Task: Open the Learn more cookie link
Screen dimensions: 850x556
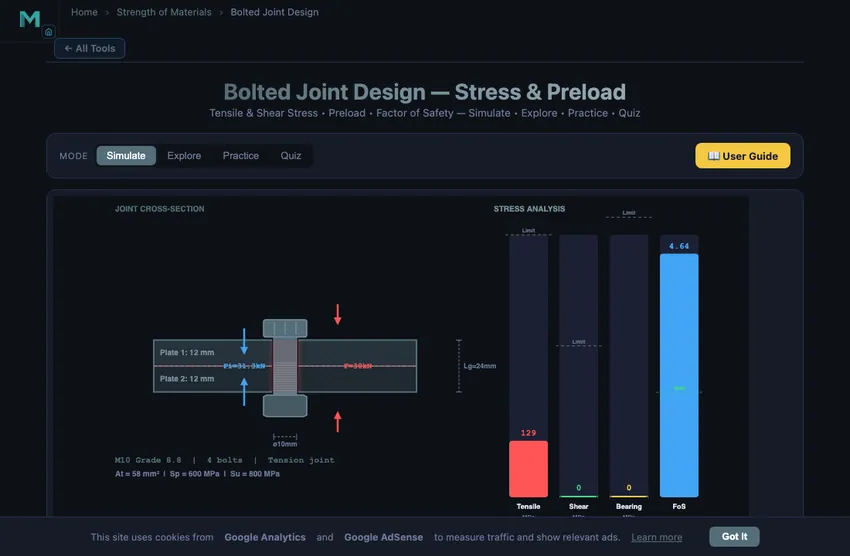Action: pyautogui.click(x=656, y=538)
